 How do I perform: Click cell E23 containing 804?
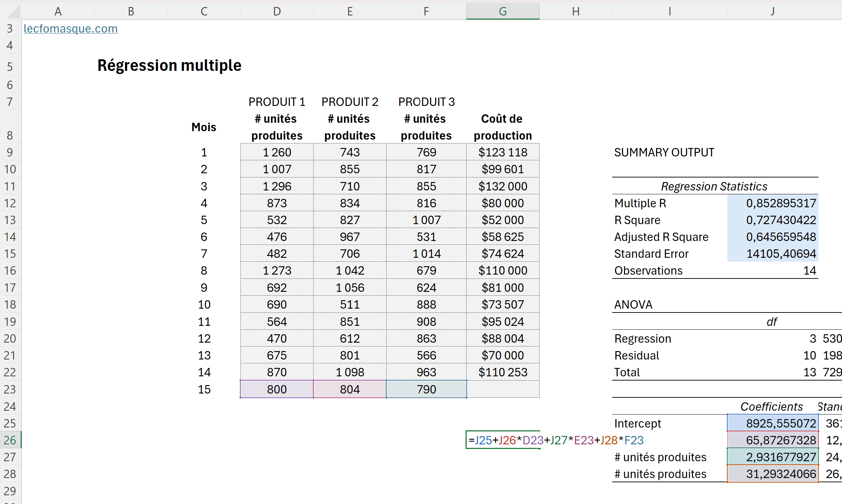coord(349,389)
